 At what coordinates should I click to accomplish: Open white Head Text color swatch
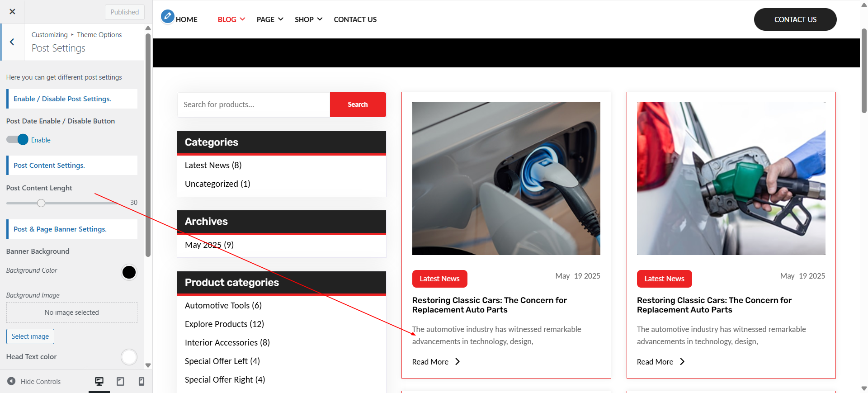pos(129,357)
